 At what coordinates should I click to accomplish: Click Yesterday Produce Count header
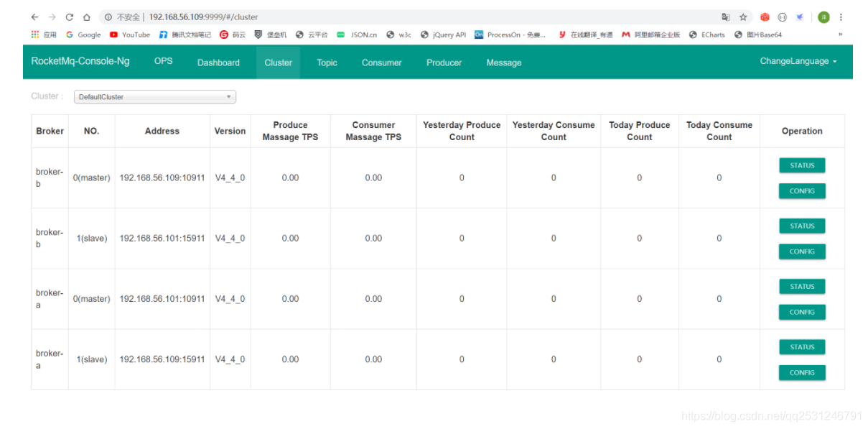coord(462,131)
